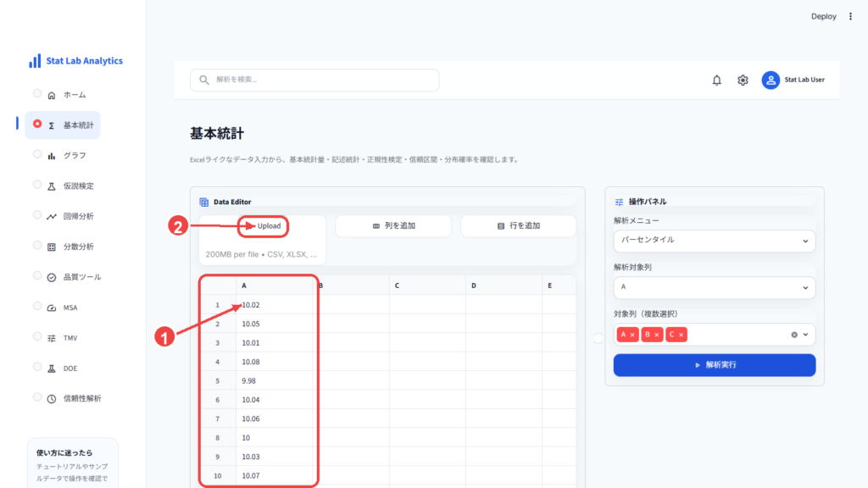Select cell with value 10.05
Image resolution: width=868 pixels, height=488 pixels.
point(275,324)
